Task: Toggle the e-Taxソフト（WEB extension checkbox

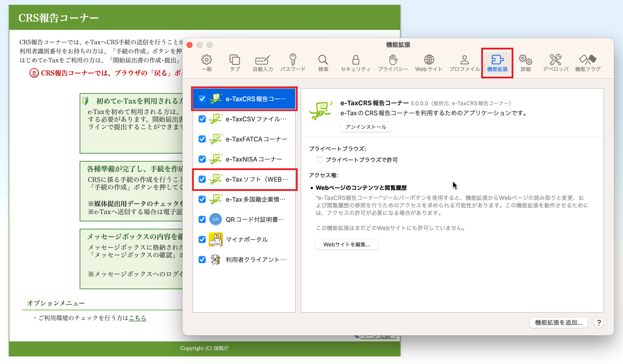Action: [202, 179]
